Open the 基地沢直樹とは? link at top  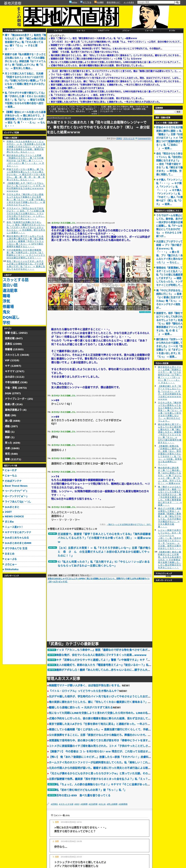pos(113,2)
